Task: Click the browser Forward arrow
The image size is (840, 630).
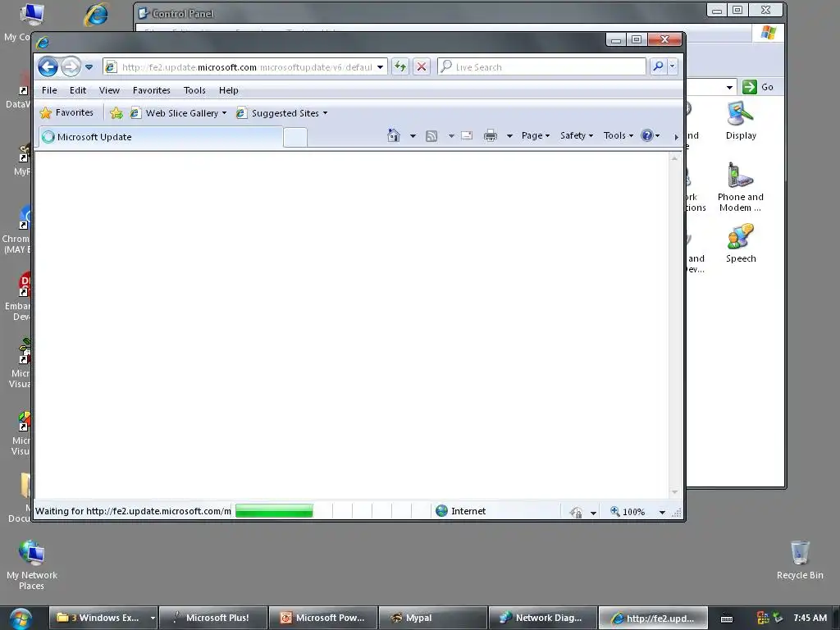Action: [71, 67]
